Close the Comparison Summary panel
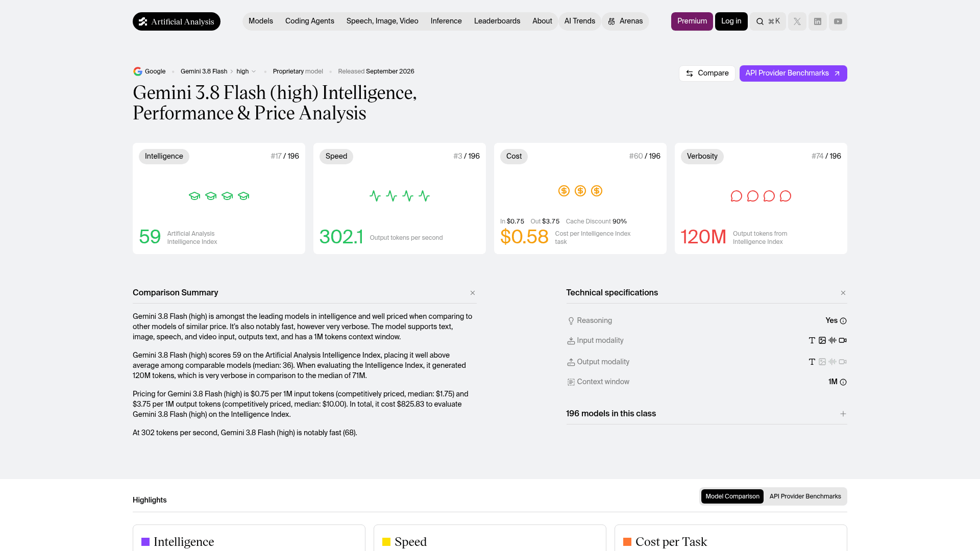This screenshot has height=551, width=980. tap(473, 293)
